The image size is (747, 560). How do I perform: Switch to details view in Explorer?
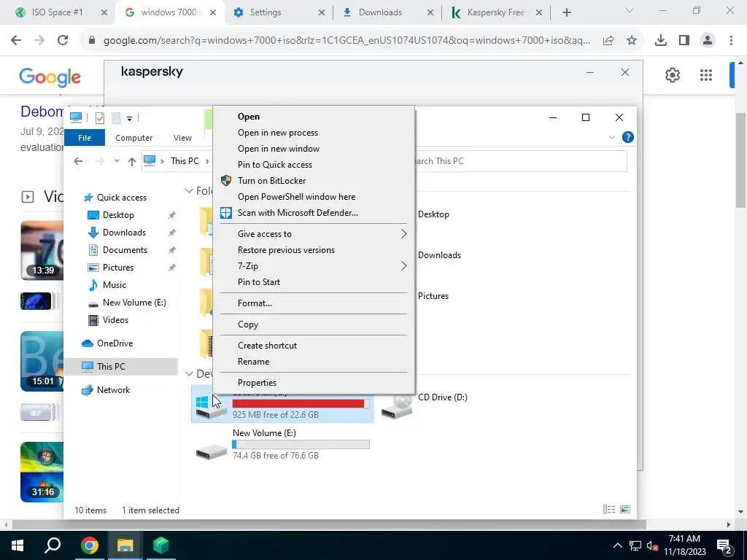[609, 510]
